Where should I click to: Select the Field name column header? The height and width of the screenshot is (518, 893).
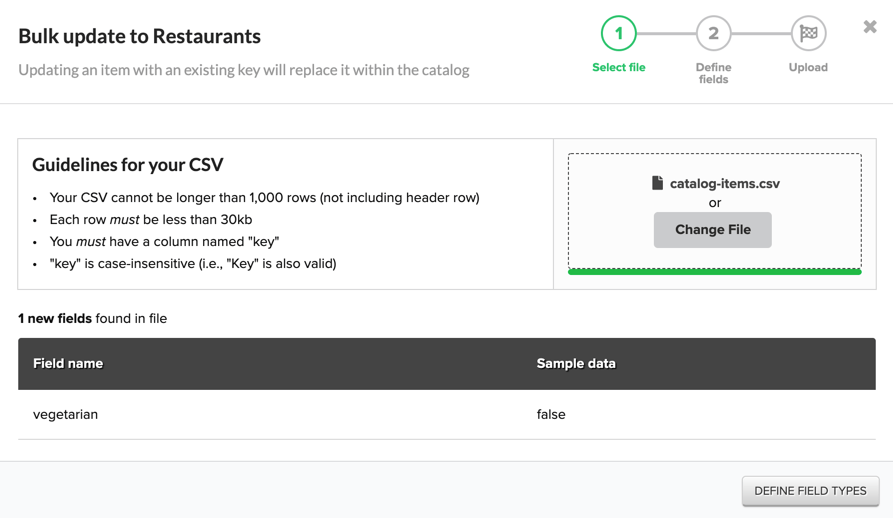click(x=68, y=363)
